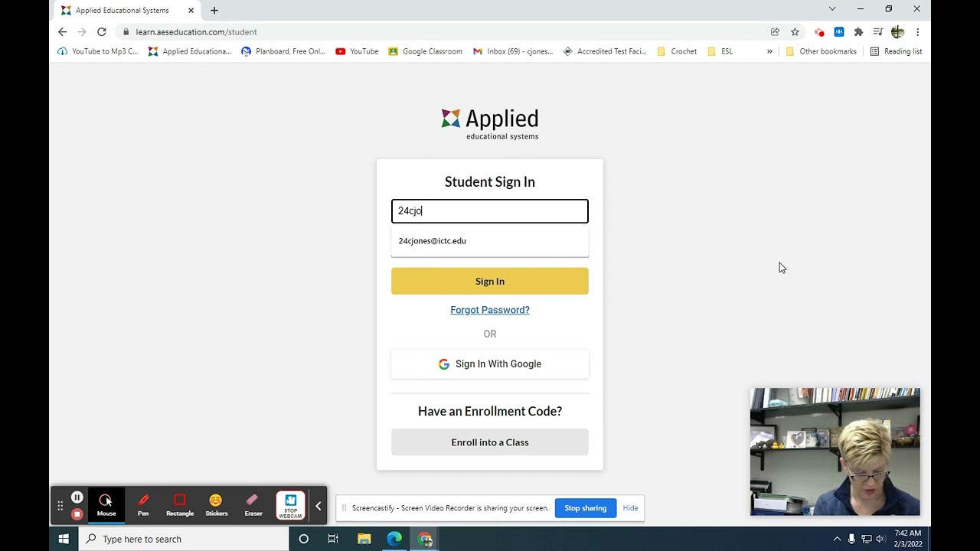Viewport: 980px width, 551px height.
Task: Click the Chrome back arrow
Action: 63,32
